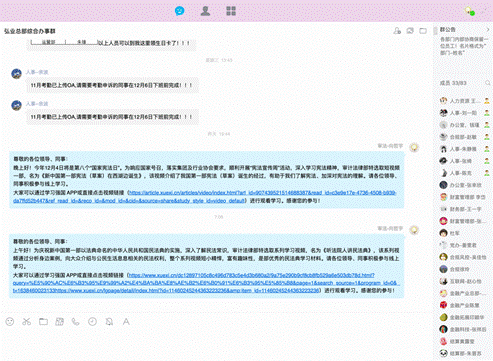This screenshot has width=493, height=361.
Task: Start a voice call with phone icon
Action: pyautogui.click(x=76, y=322)
